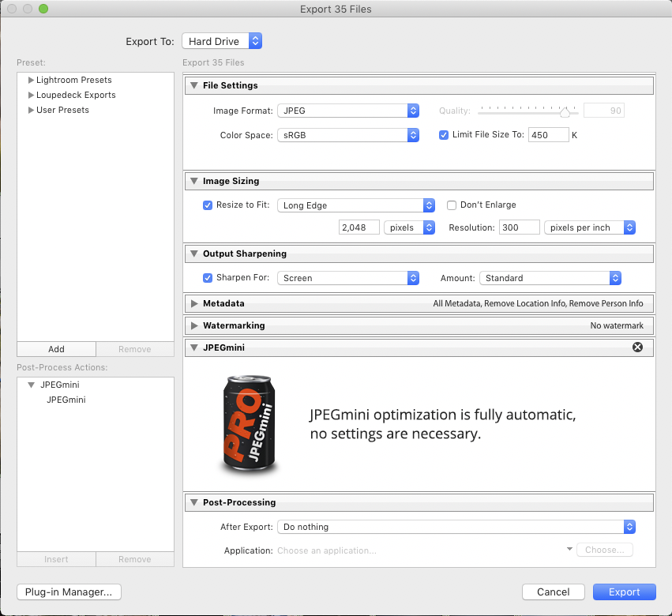Open the sharpening Amount Standard dropdown
672x616 pixels.
pyautogui.click(x=550, y=278)
